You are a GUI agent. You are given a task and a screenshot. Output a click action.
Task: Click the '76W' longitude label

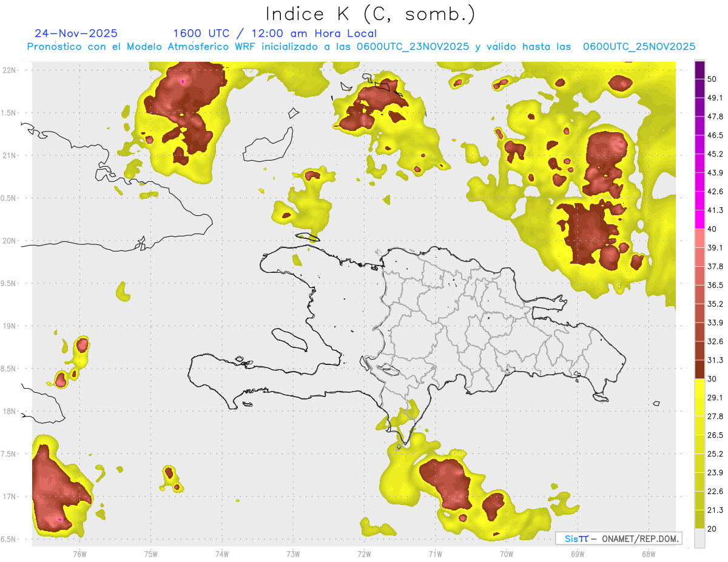[79, 554]
